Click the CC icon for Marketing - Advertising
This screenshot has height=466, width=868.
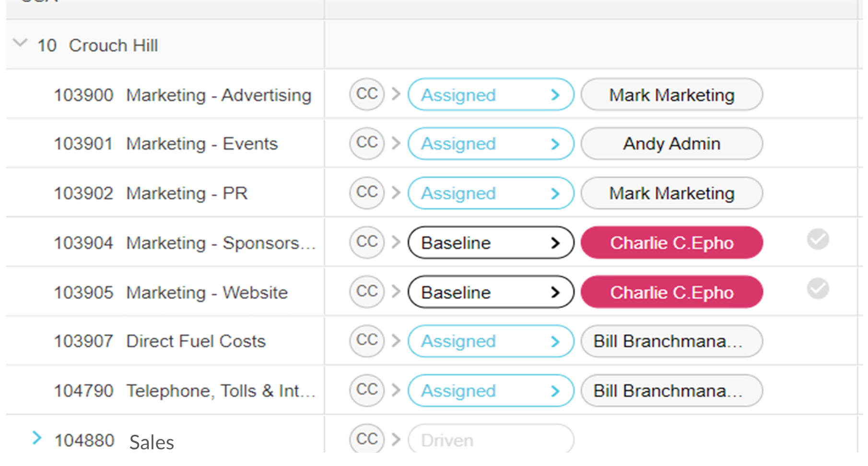point(367,95)
